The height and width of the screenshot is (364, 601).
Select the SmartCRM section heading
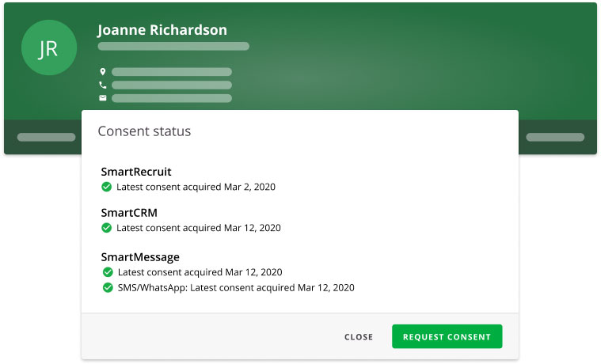tap(129, 212)
